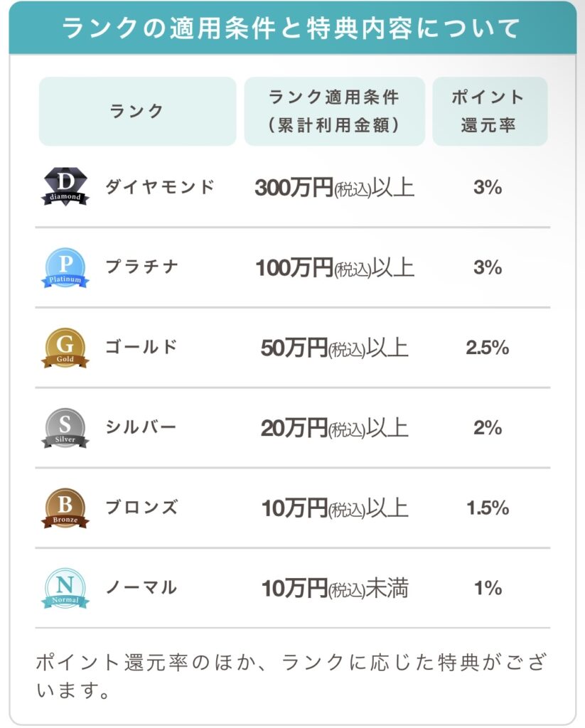Click the プラチナ rank name
The image size is (585, 728).
[142, 267]
